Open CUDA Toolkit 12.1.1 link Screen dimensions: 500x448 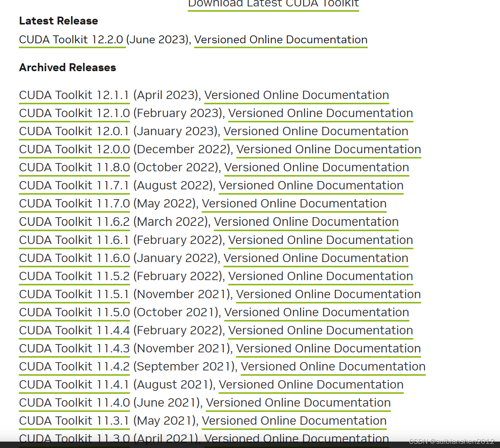click(x=74, y=95)
